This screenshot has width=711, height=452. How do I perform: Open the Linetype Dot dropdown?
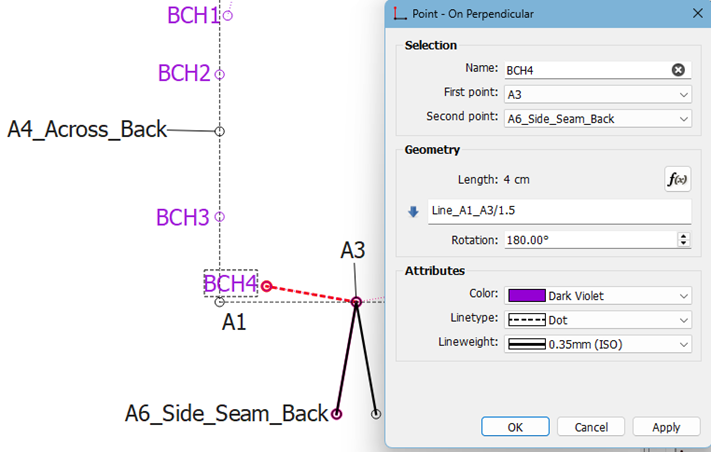coord(597,320)
